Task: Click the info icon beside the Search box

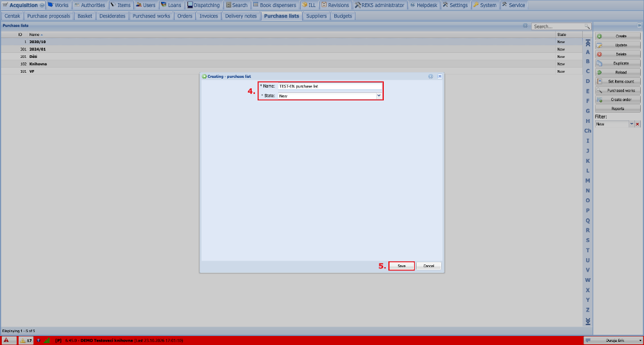Action: (x=526, y=26)
